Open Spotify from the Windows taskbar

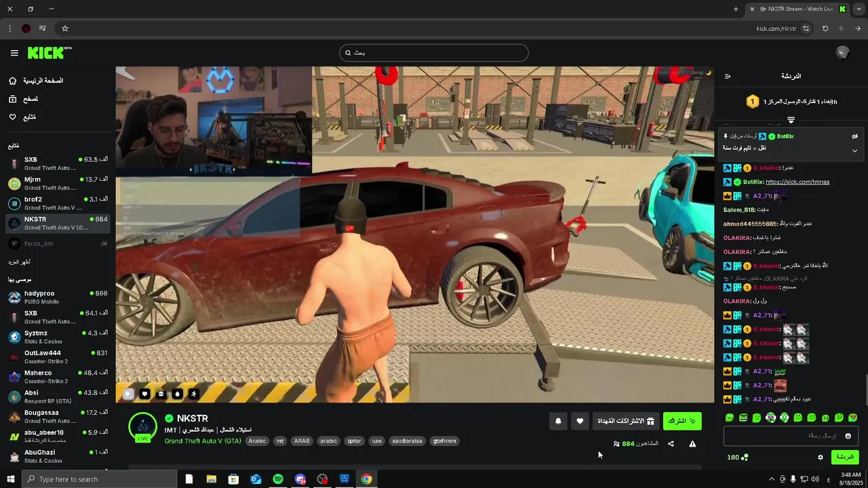[278, 479]
